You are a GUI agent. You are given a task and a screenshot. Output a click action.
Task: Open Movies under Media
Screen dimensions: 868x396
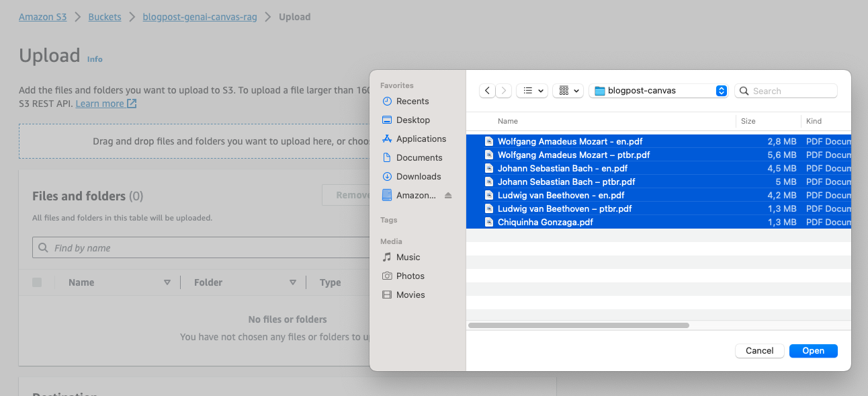click(410, 294)
